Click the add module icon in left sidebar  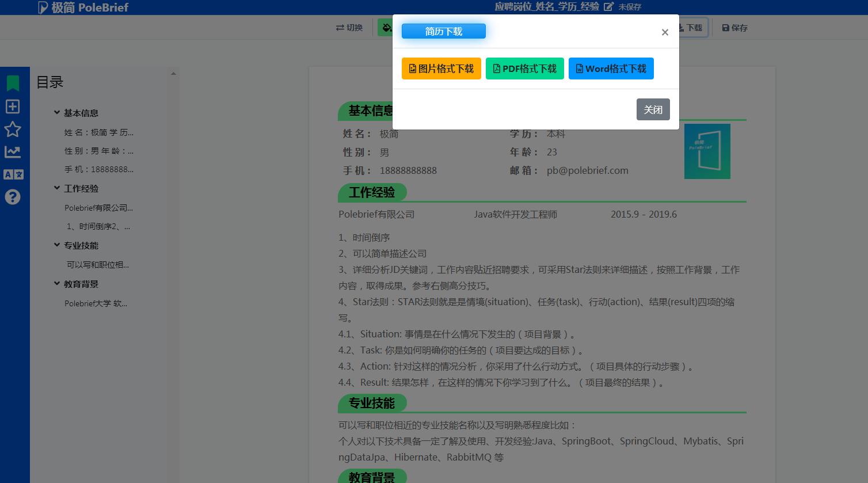tap(13, 106)
